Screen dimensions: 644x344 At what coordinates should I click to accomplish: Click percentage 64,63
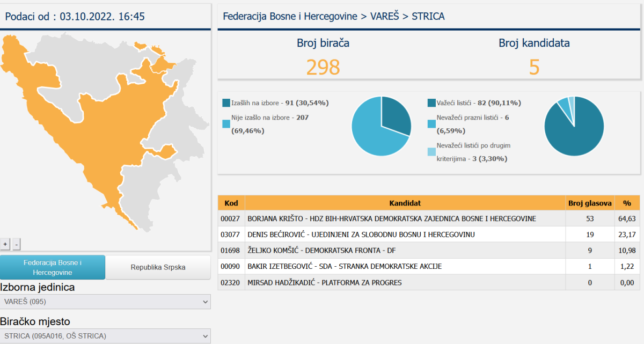click(627, 218)
